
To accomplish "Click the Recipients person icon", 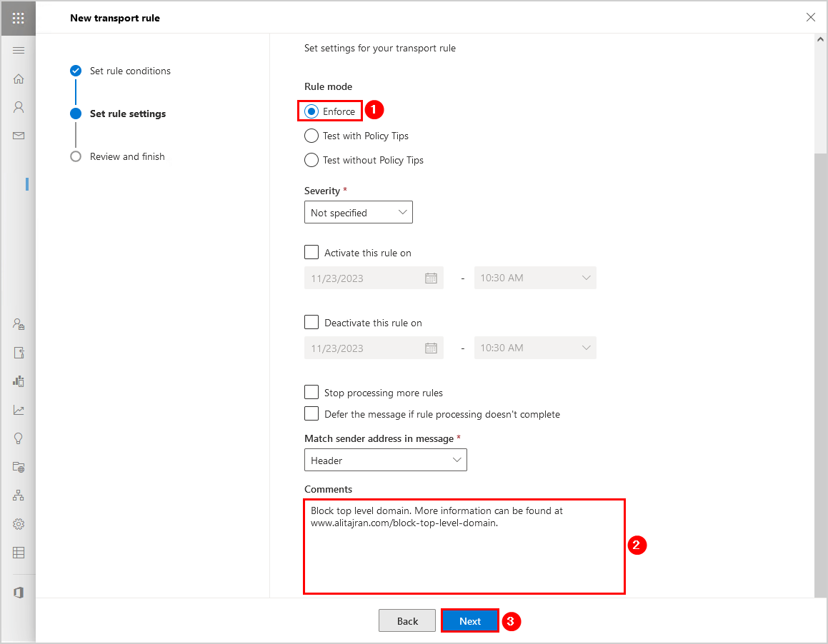I will [x=19, y=107].
